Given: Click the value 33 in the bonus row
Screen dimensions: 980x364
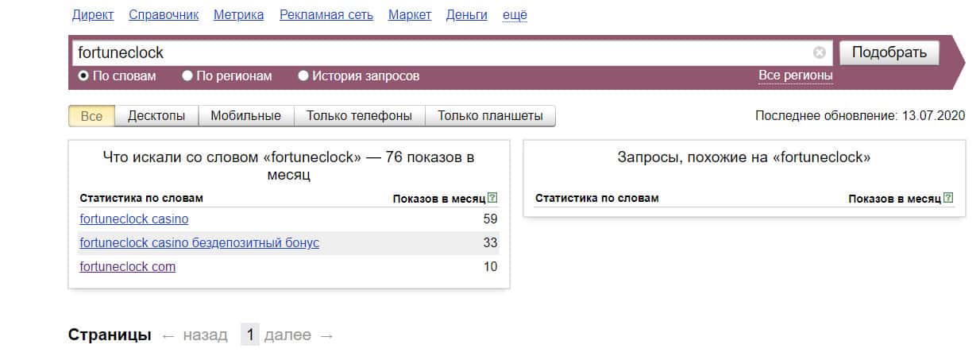Looking at the screenshot, I should tap(490, 242).
